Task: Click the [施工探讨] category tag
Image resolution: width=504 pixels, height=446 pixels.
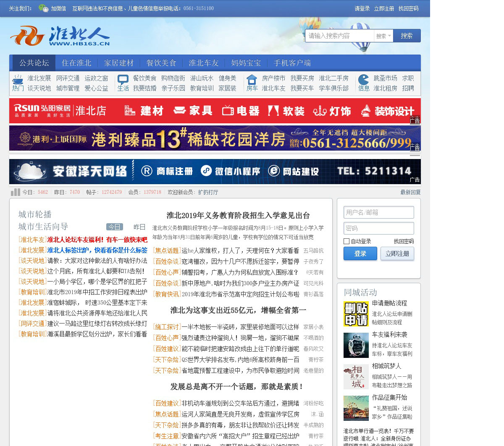Action: [167, 327]
